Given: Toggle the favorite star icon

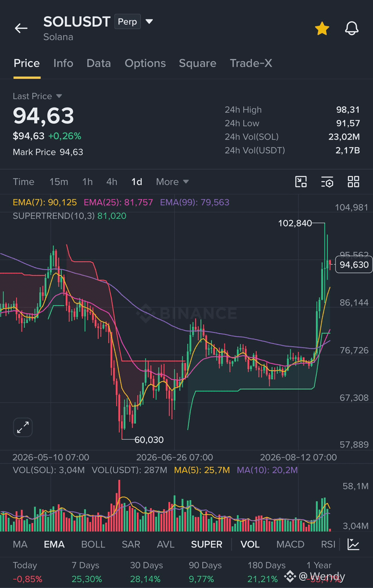Looking at the screenshot, I should coord(322,28).
